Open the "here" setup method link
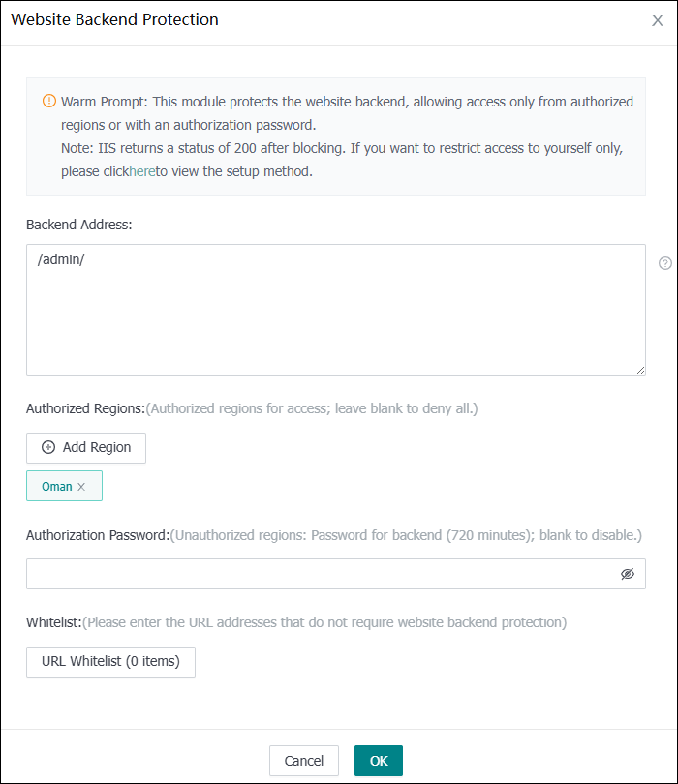 (x=142, y=171)
